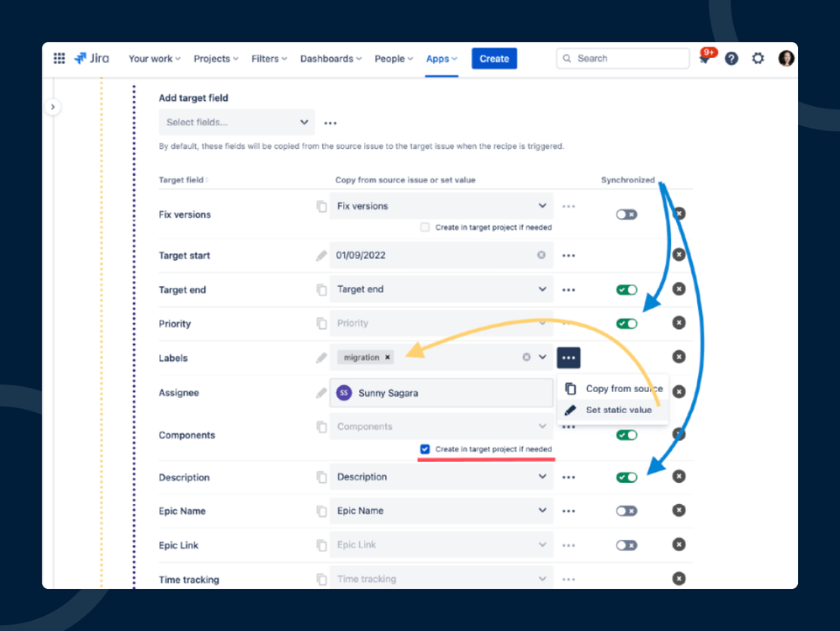The height and width of the screenshot is (631, 840).
Task: Enable synchronization for Epic Name
Action: tap(626, 511)
